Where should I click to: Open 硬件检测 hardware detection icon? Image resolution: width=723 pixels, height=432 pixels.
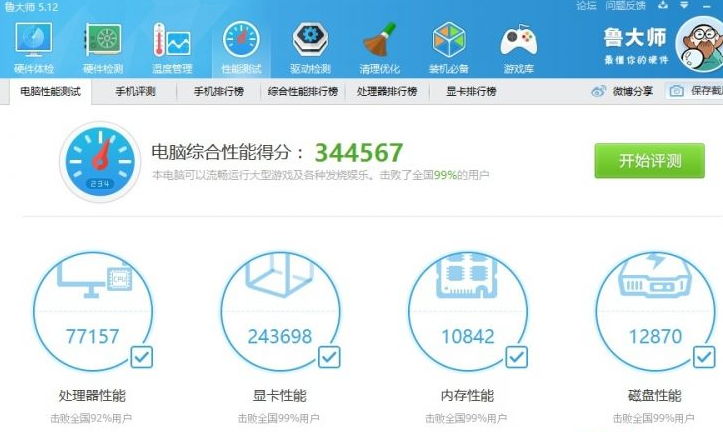tap(103, 40)
